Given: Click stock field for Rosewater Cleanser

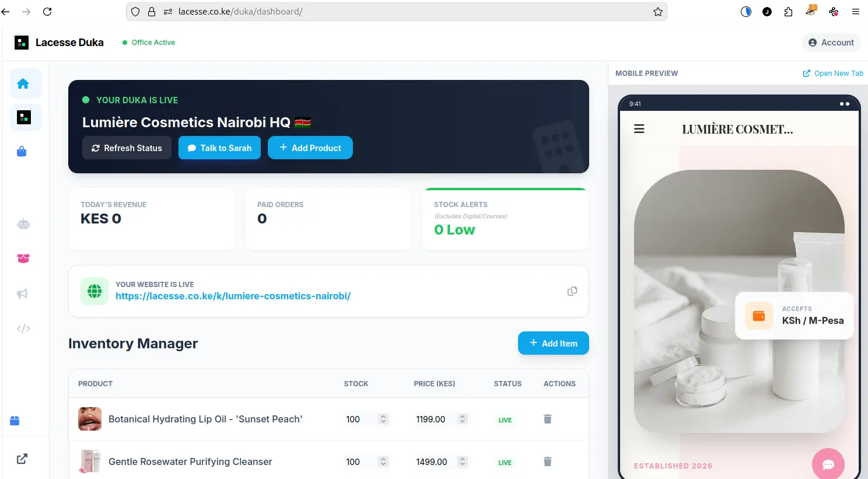Looking at the screenshot, I should (366, 461).
